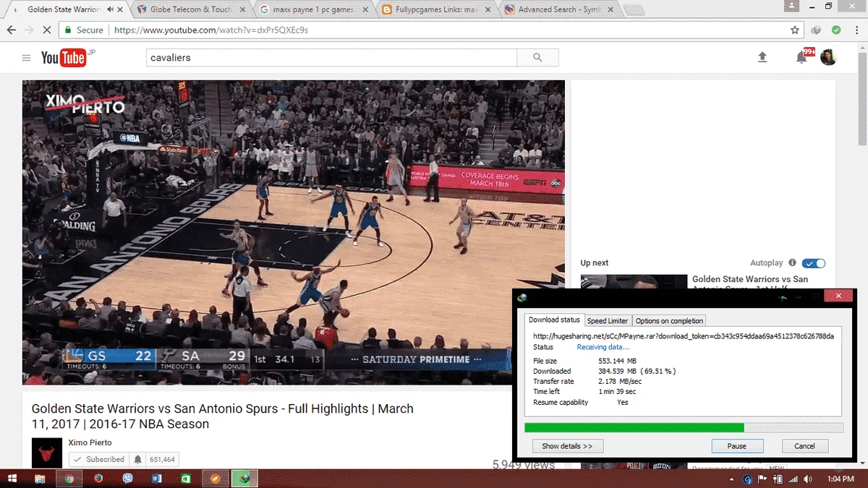
Task: Mute the Golden State Warriors tab speaker icon
Action: click(x=110, y=9)
